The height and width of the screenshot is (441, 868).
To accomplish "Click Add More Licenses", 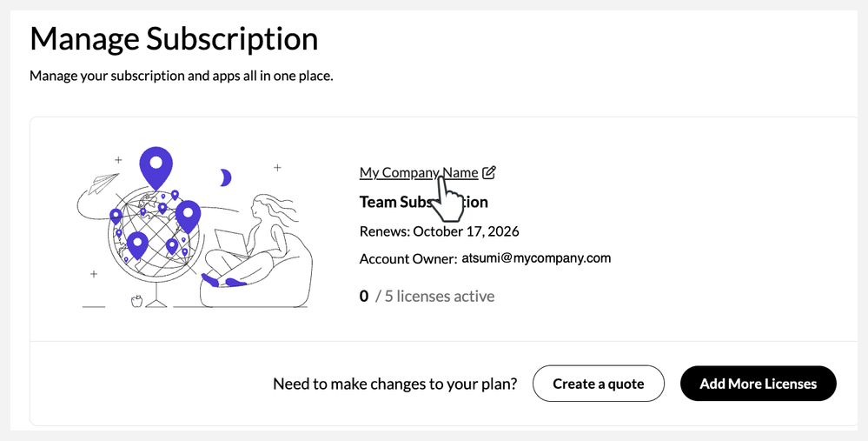I will [x=758, y=384].
